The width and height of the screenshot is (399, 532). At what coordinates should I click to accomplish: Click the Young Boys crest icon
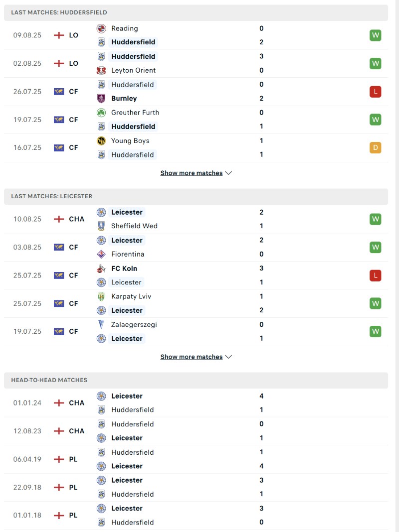click(101, 140)
